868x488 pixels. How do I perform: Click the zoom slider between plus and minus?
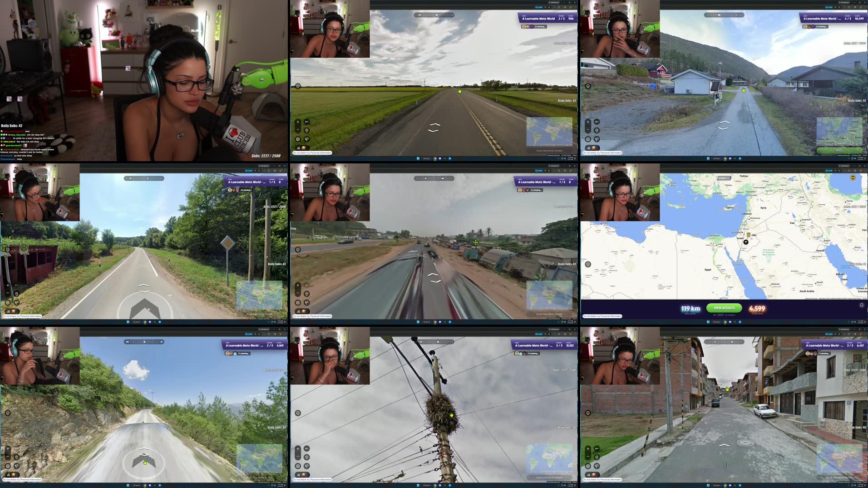(298, 126)
